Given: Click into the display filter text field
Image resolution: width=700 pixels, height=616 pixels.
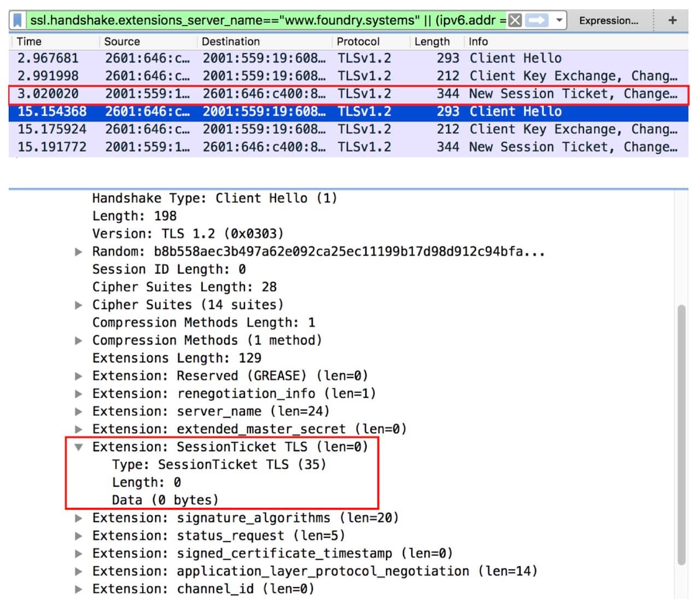Looking at the screenshot, I should point(262,21).
